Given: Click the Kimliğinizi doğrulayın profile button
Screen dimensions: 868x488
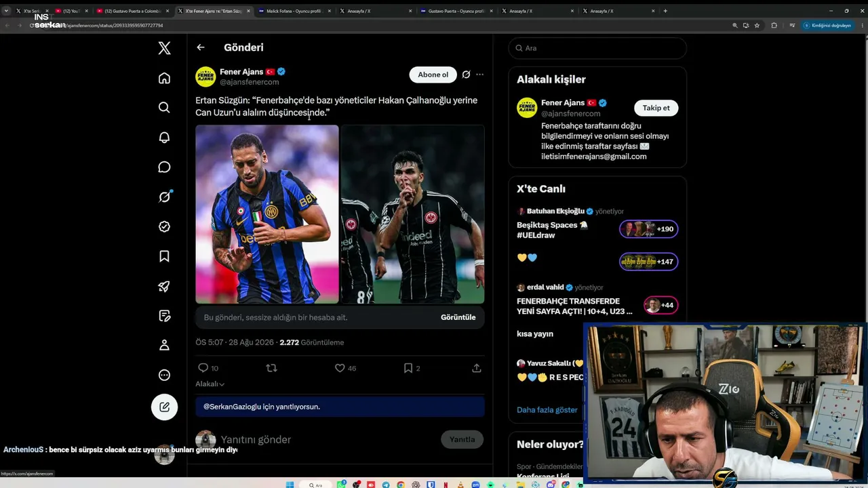Looking at the screenshot, I should 827,25.
